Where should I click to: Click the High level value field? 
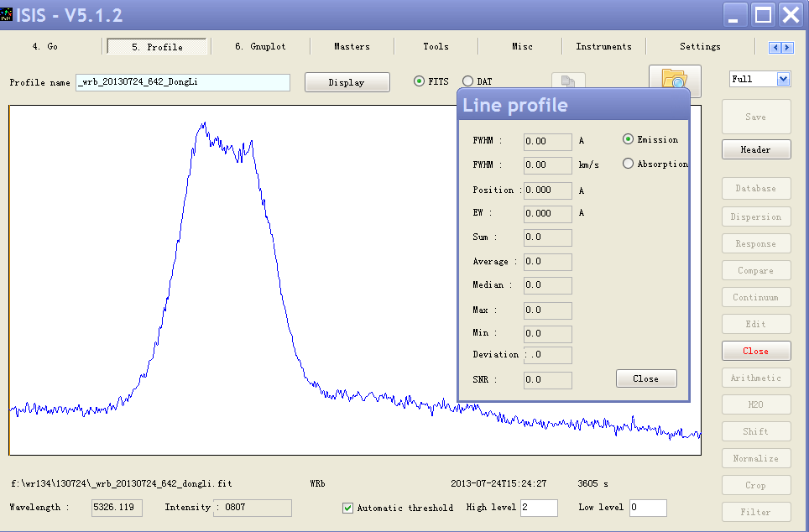538,508
